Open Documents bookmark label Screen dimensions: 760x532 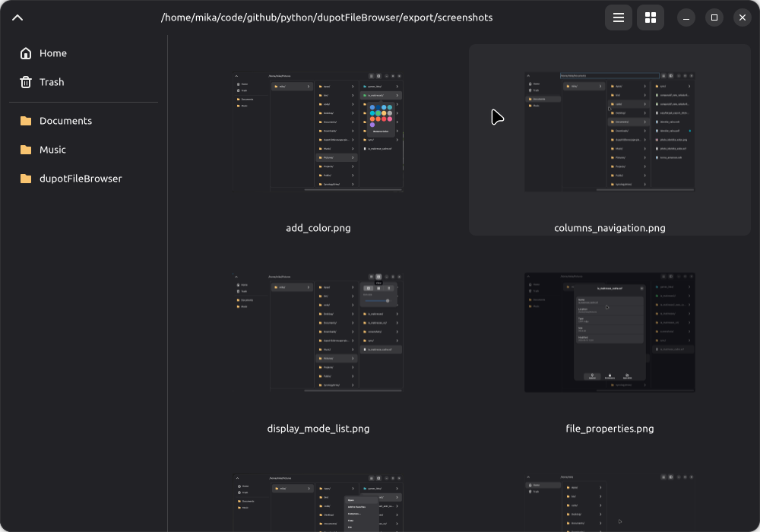(65, 121)
